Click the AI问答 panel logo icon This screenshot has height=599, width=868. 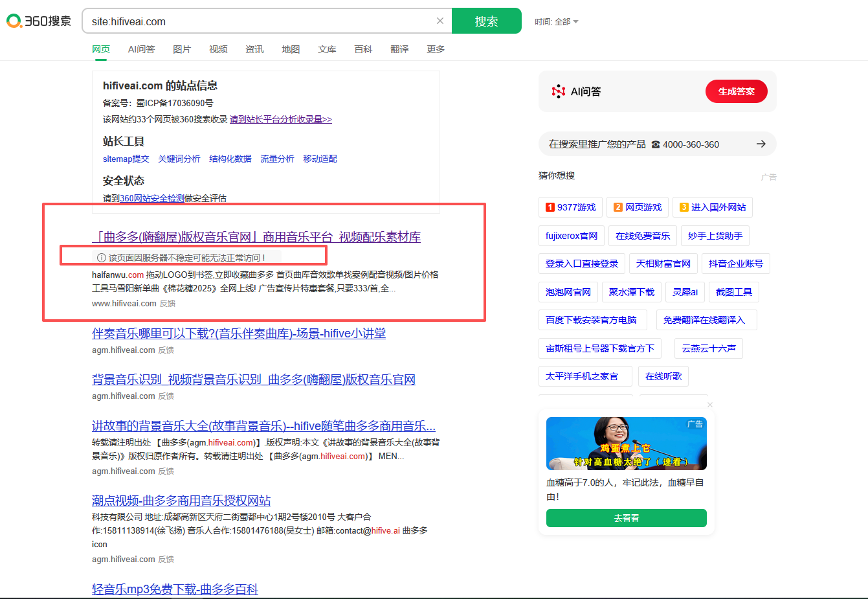click(x=558, y=91)
